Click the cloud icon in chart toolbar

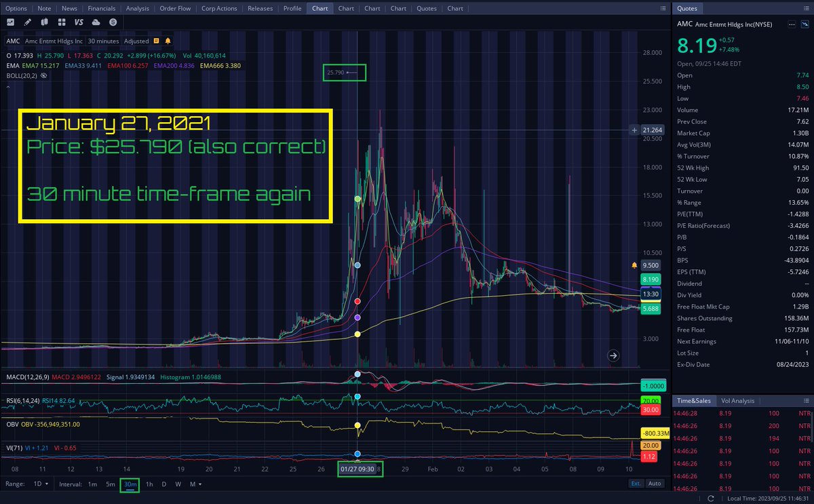tap(96, 22)
